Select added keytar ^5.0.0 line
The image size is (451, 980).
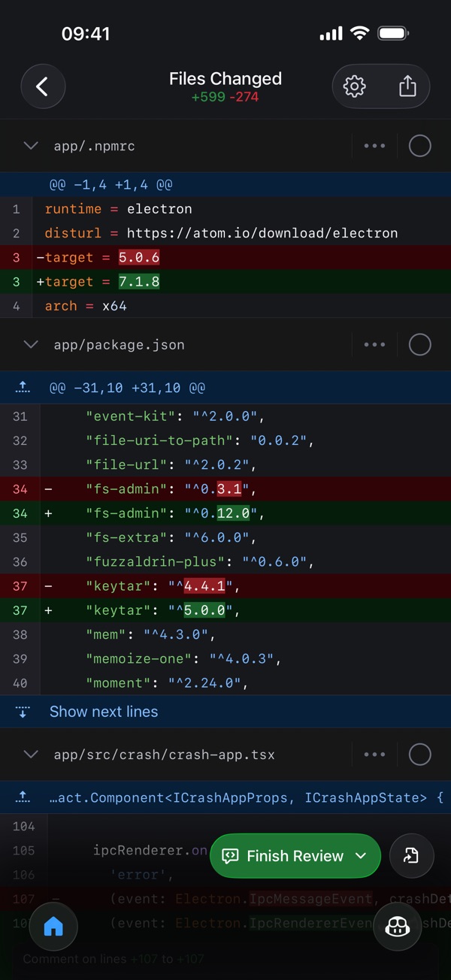click(x=225, y=610)
